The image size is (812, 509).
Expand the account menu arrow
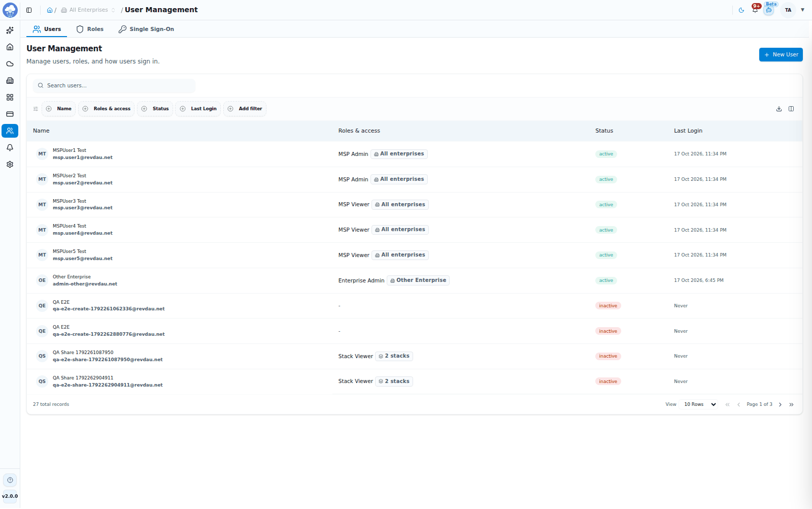(x=802, y=10)
